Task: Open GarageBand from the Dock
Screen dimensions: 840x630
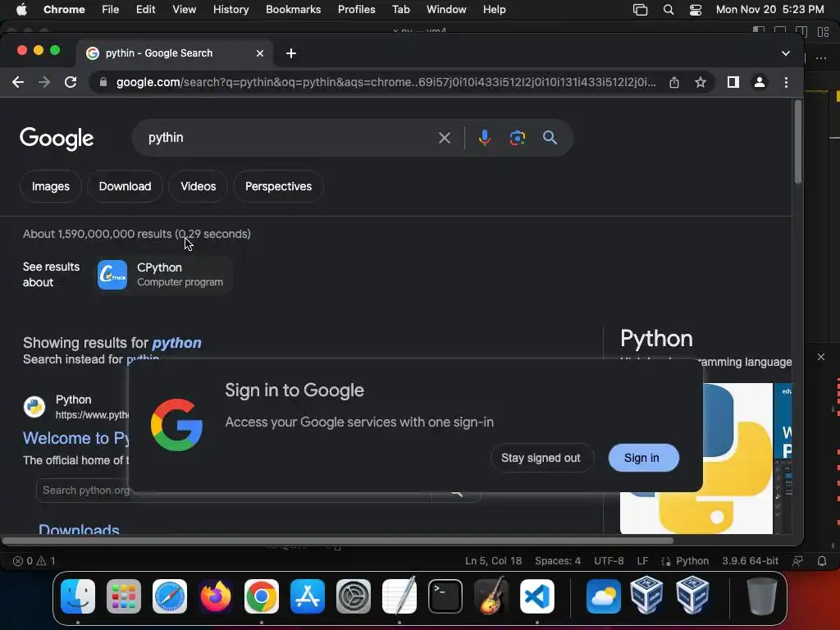Action: (x=491, y=596)
